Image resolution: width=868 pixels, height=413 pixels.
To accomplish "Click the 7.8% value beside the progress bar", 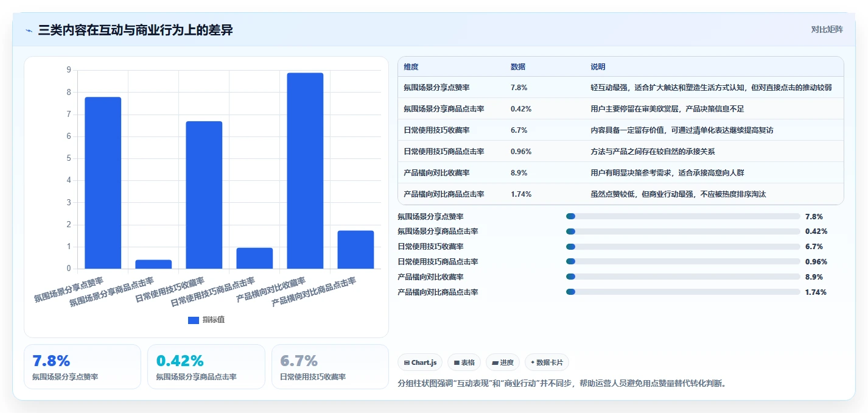I will [814, 216].
